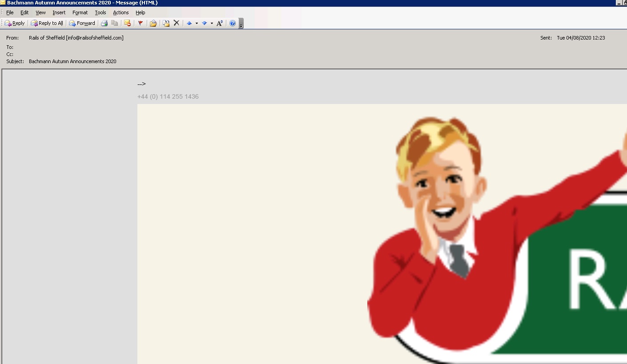Open the Help menu
The height and width of the screenshot is (364, 627).
[x=141, y=12]
